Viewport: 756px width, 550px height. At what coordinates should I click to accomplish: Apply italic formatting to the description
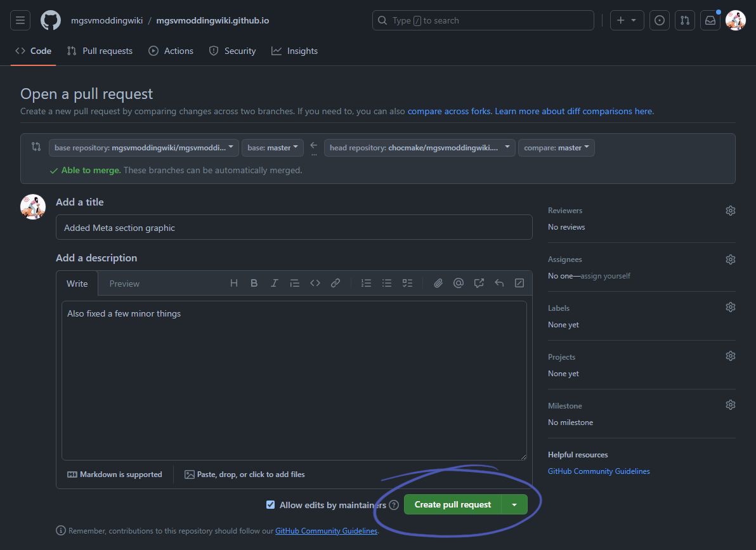pos(274,283)
